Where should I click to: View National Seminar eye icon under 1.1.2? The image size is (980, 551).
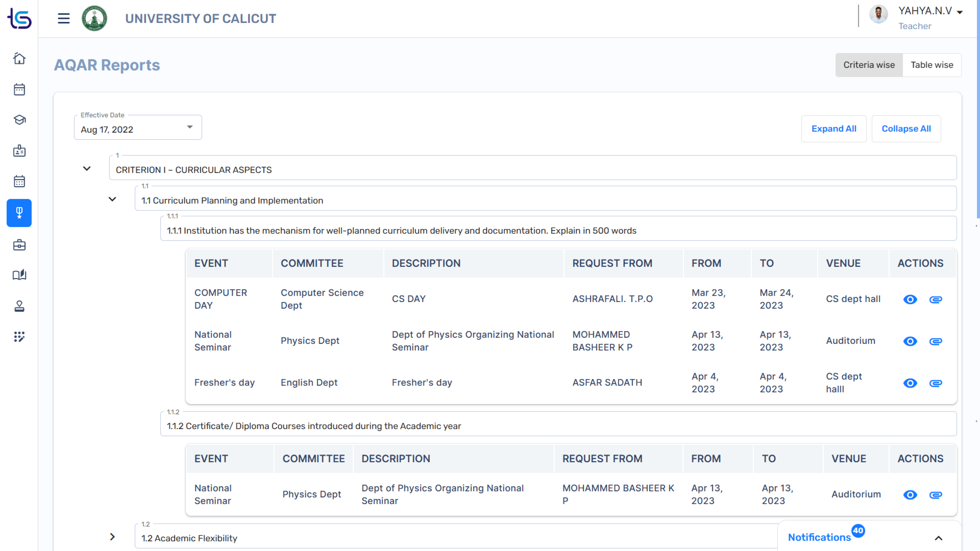[x=910, y=495]
